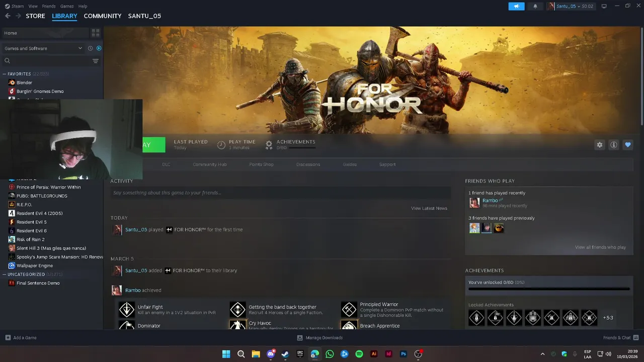Select Wallpaper Engine in the list

point(35,265)
